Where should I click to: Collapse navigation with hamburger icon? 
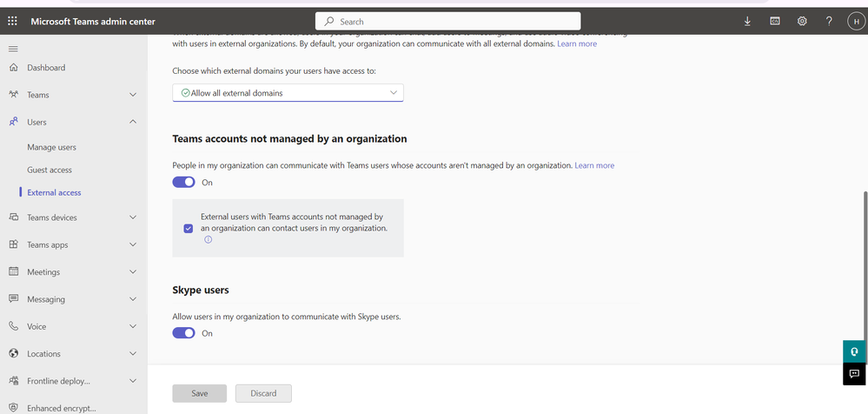pos(13,50)
